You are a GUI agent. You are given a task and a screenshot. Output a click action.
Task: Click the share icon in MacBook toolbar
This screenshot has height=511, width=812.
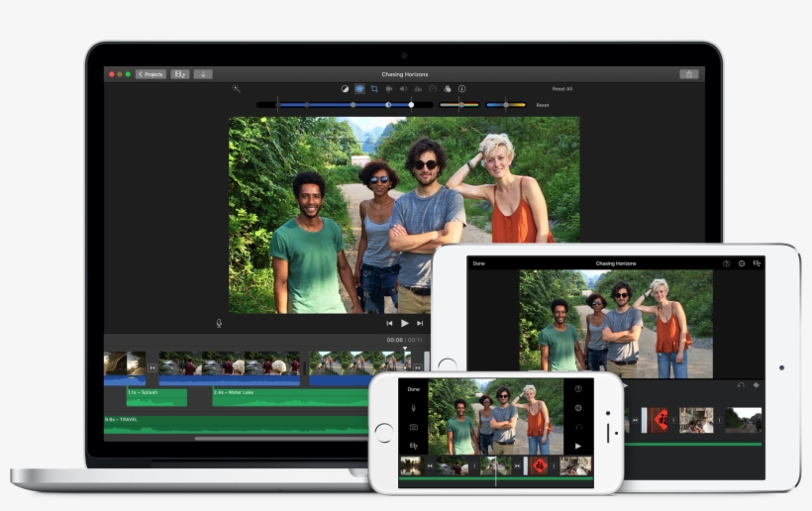[x=688, y=74]
